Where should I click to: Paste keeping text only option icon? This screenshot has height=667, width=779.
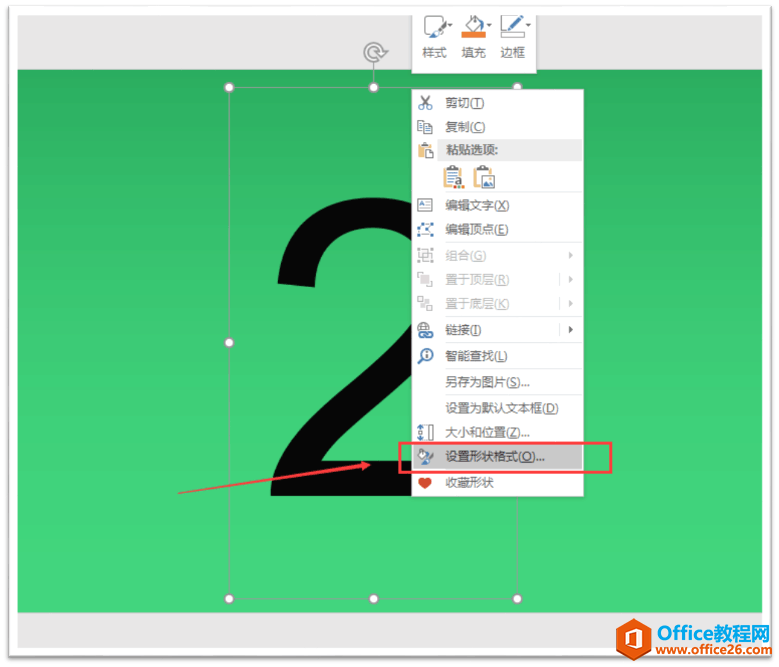454,177
